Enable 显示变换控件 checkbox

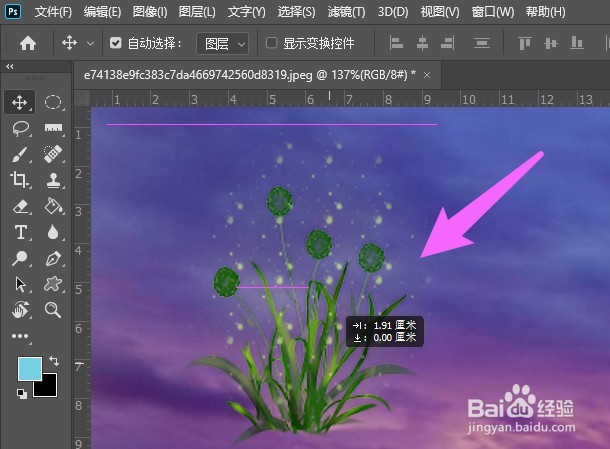[272, 43]
